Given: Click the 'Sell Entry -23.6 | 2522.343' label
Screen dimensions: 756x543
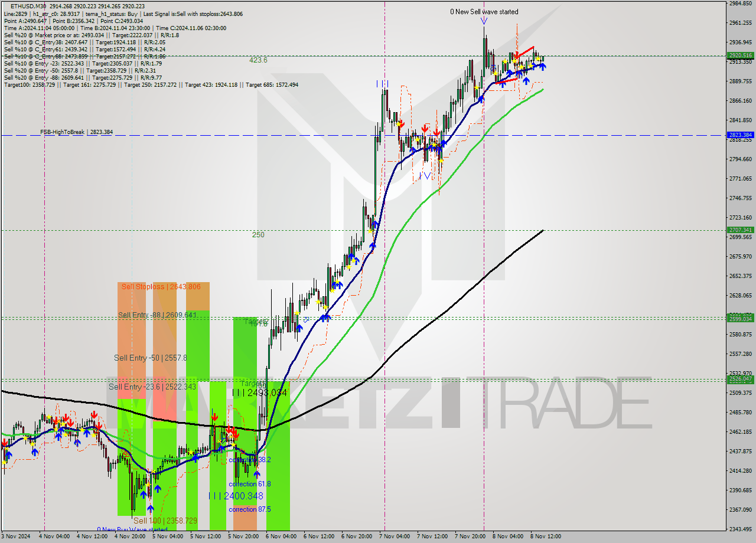Looking at the screenshot, I should 152,387.
